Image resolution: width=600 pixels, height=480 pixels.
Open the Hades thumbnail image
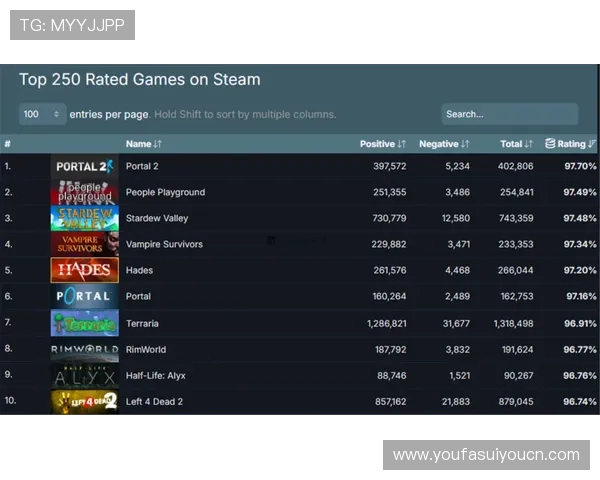click(x=85, y=270)
